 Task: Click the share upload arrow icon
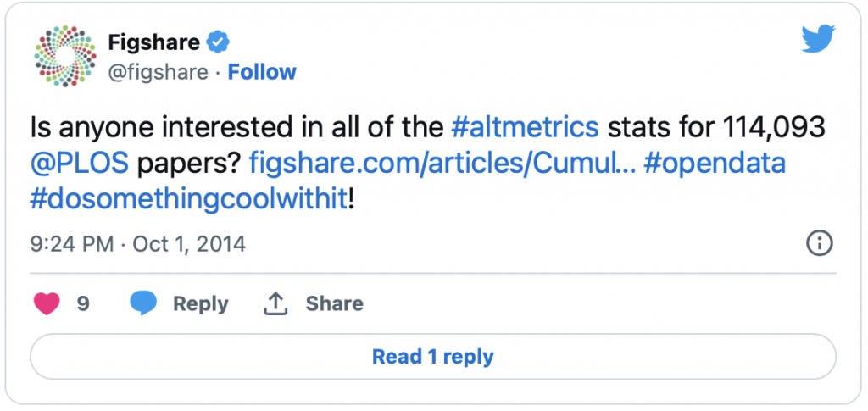(x=275, y=303)
